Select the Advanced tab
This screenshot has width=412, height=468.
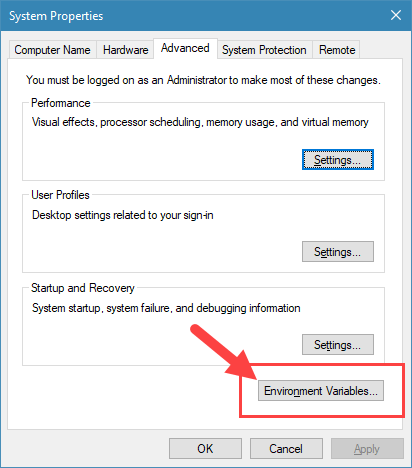click(x=185, y=48)
